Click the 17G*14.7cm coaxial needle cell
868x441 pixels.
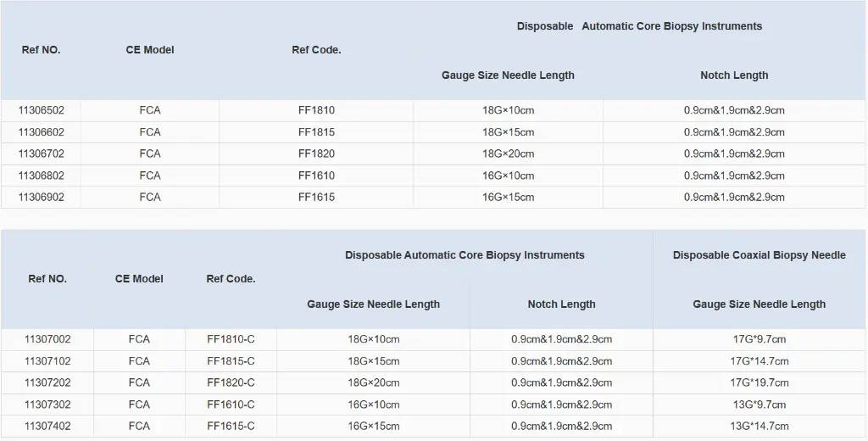pyautogui.click(x=759, y=361)
